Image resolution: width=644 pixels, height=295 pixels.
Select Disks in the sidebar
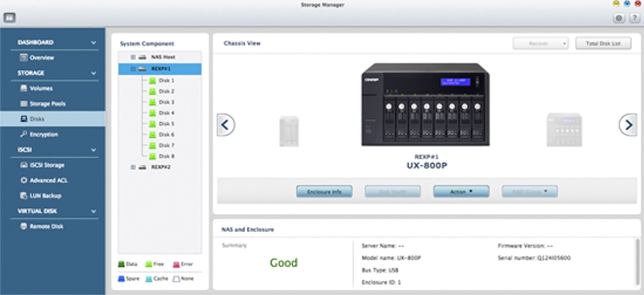click(53, 119)
